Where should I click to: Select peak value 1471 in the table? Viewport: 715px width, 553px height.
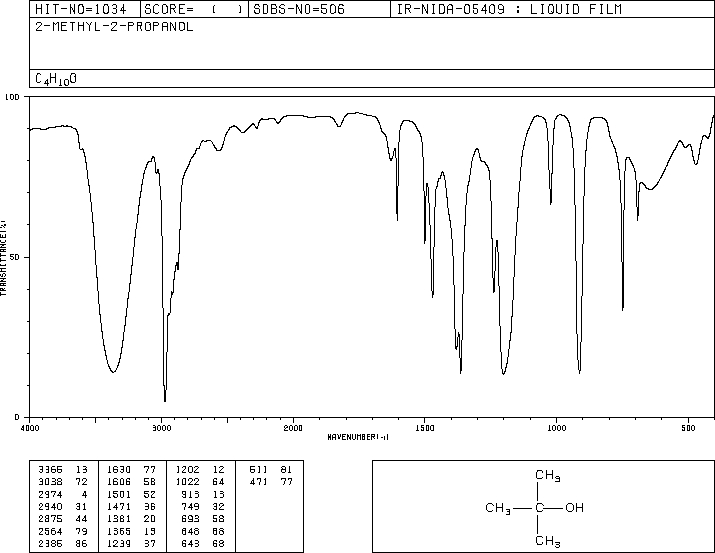(x=119, y=506)
